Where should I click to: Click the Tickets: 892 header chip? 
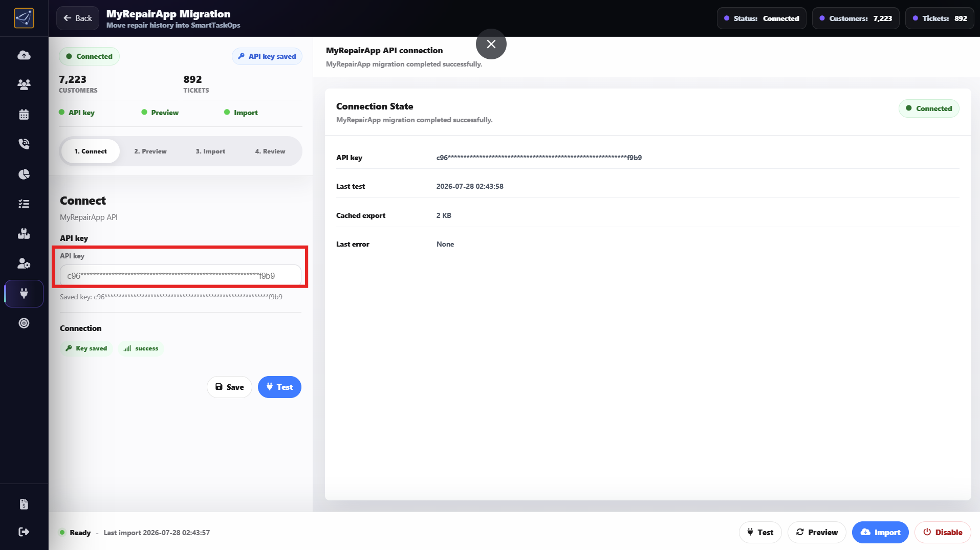(940, 18)
